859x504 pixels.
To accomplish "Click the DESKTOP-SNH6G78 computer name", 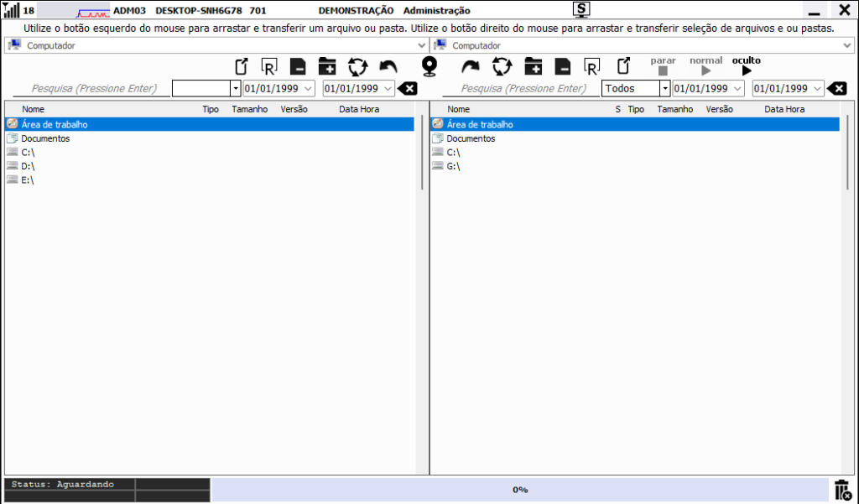I will 198,10.
